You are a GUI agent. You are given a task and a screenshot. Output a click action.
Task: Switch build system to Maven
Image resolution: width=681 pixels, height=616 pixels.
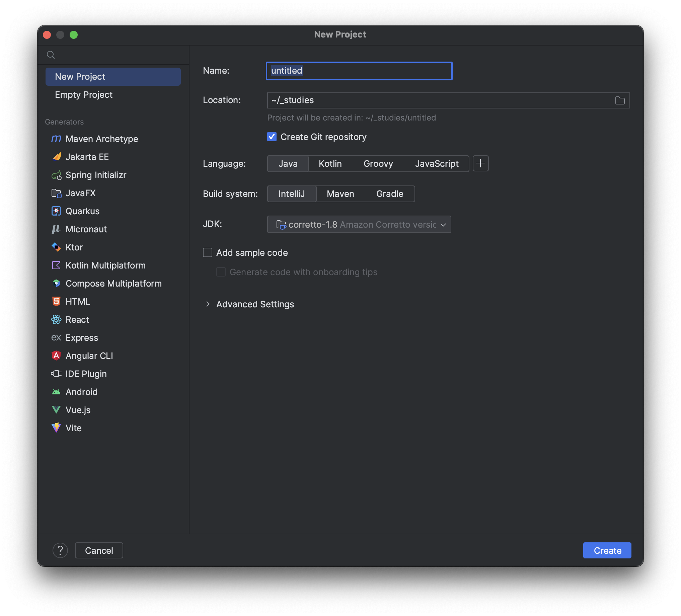point(340,194)
